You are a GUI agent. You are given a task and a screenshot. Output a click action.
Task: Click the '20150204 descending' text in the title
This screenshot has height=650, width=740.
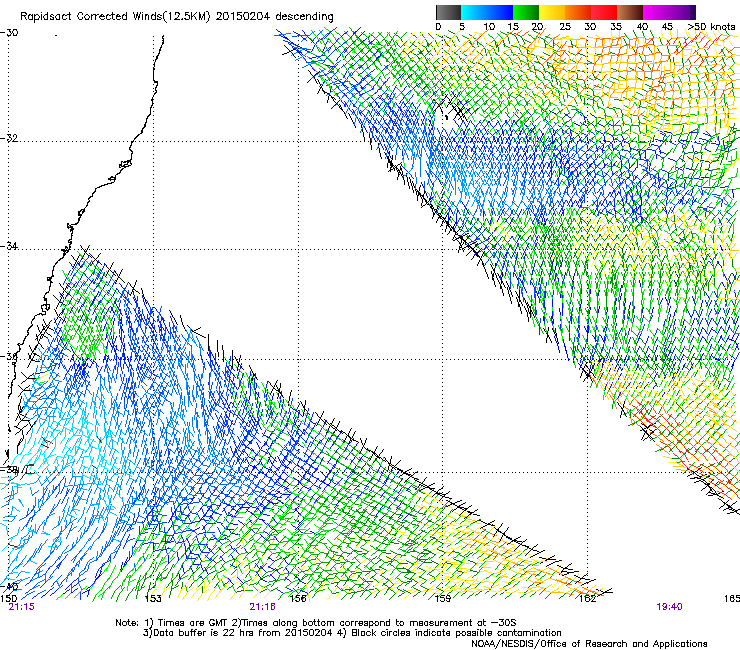(274, 17)
